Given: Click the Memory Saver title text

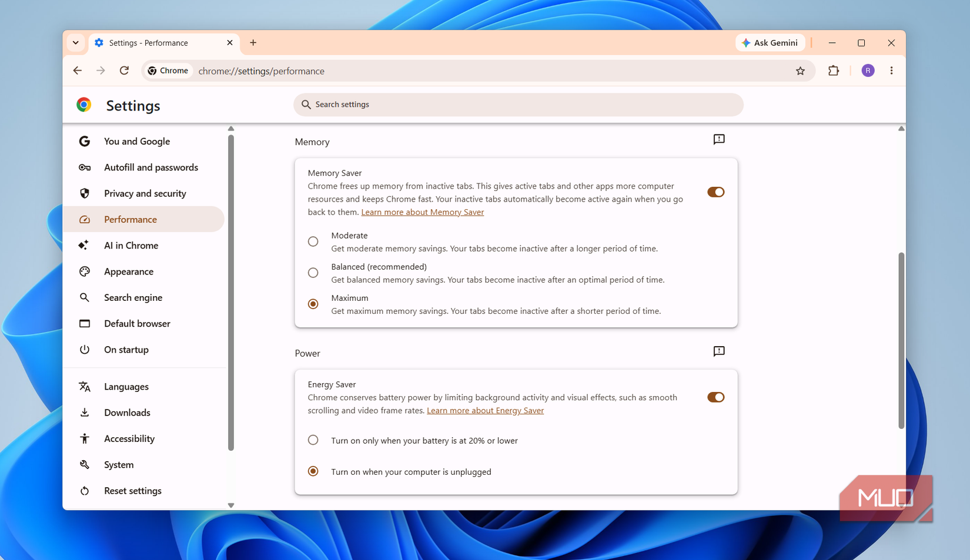Looking at the screenshot, I should pyautogui.click(x=335, y=173).
